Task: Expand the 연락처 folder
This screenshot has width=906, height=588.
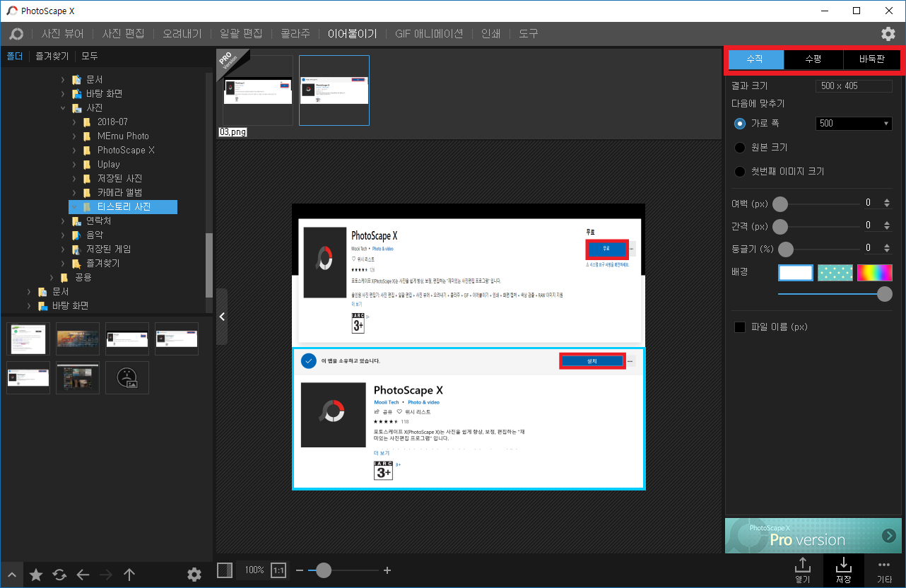Action: click(x=62, y=220)
